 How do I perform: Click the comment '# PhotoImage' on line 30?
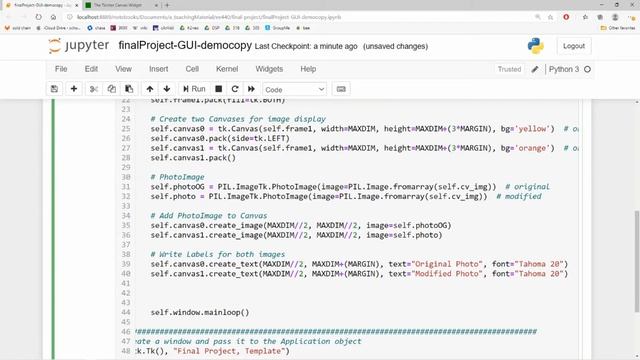click(x=177, y=177)
